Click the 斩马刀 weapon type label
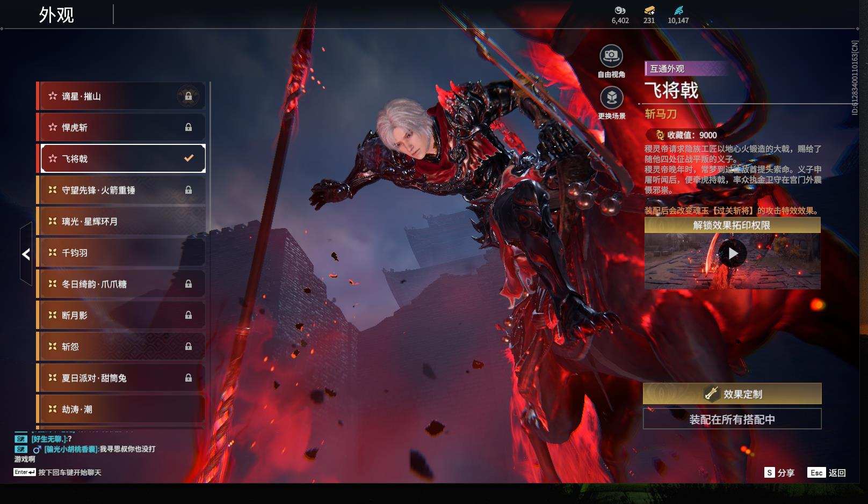868x504 pixels. [661, 114]
